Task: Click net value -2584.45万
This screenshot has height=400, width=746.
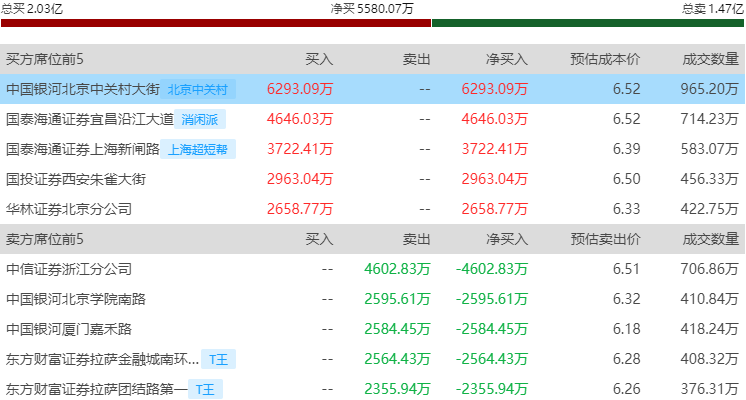Action: pyautogui.click(x=492, y=329)
